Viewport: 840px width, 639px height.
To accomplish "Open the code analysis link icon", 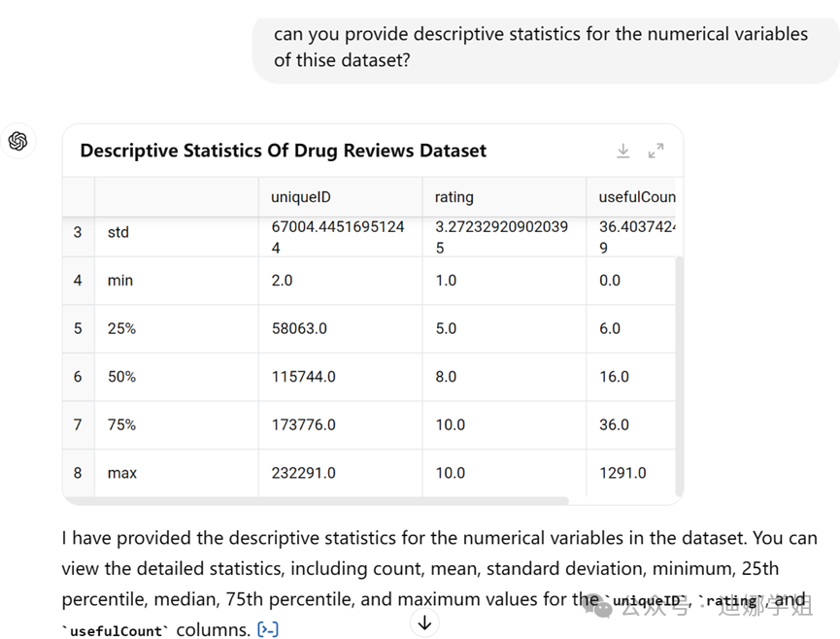I will click(x=268, y=629).
